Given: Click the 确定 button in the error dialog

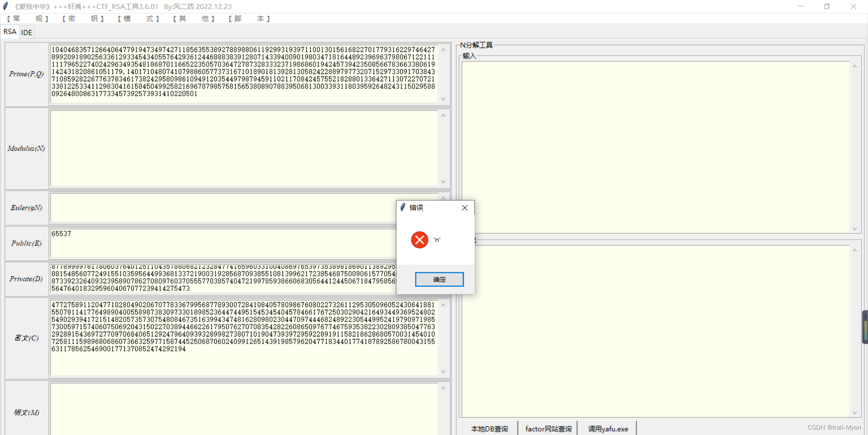Looking at the screenshot, I should 439,279.
